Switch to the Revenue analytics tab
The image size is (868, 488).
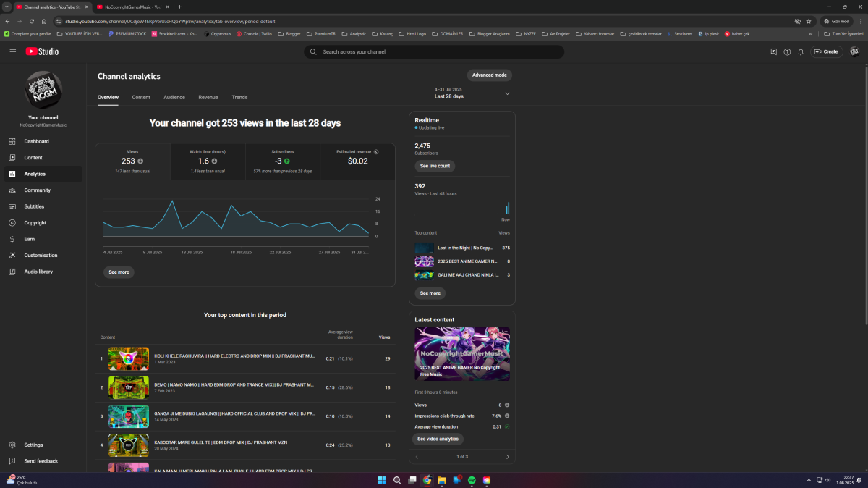[x=208, y=97]
